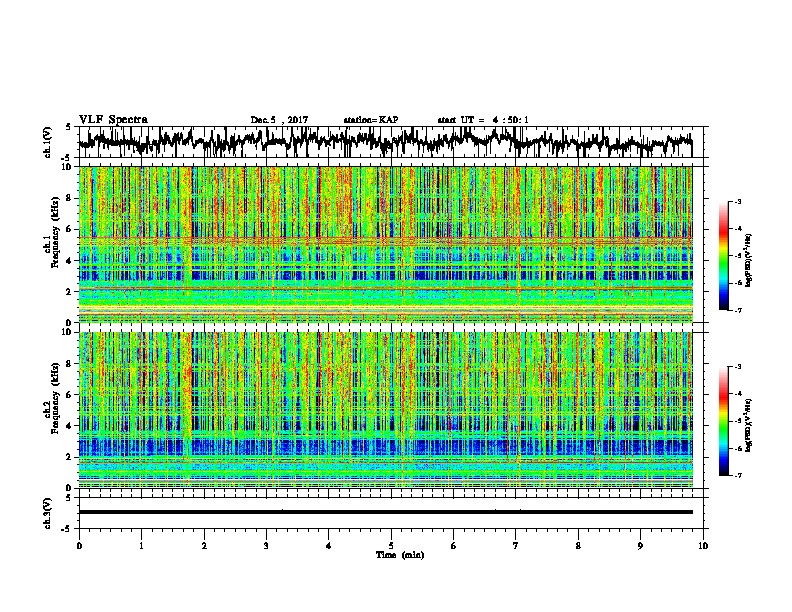This screenshot has width=792, height=612.
Task: Click the ch.1 frequency spectrogram panel
Action: 386,244
